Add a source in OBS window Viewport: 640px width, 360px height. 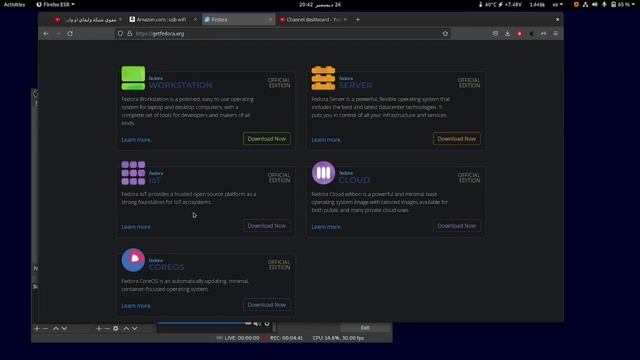[x=99, y=328]
